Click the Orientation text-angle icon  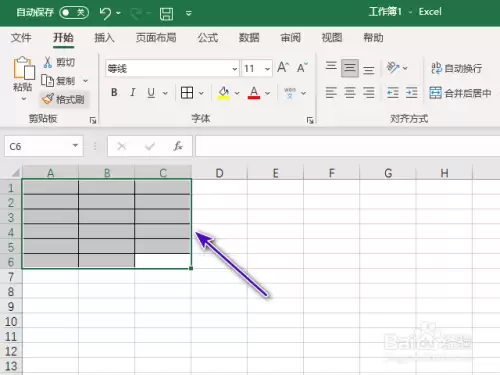coord(393,68)
